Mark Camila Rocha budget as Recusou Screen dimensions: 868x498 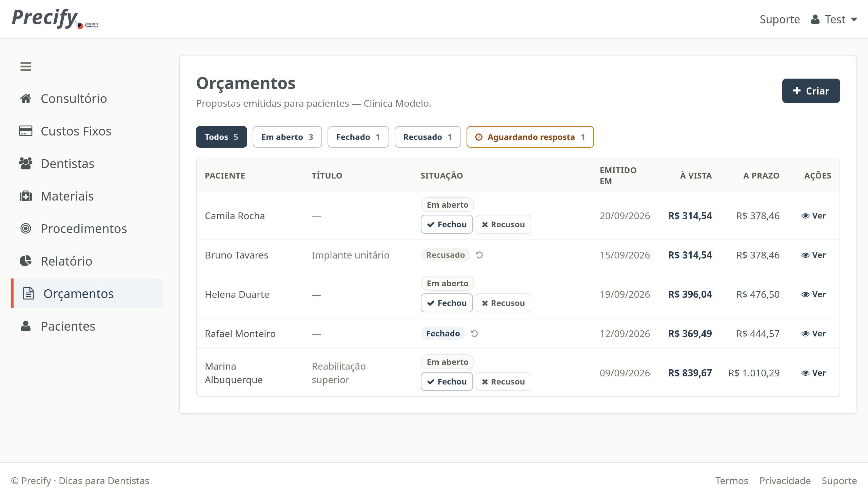503,224
